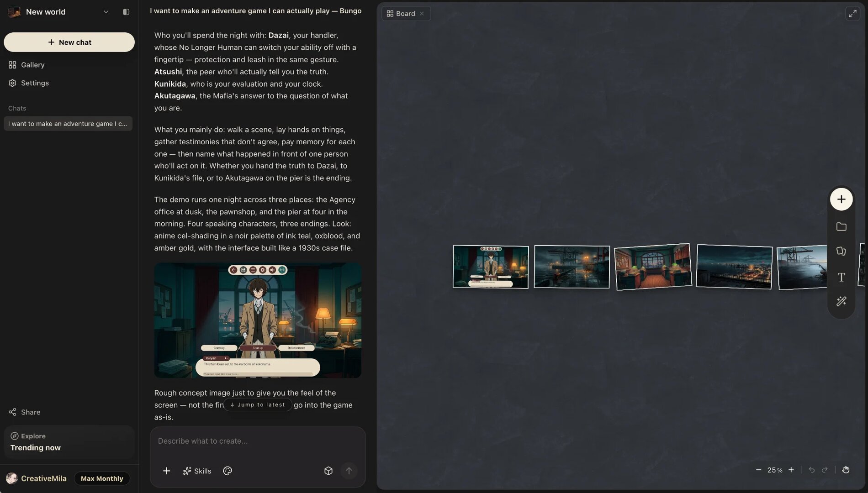Click the round plus add button on board toolbar
Screen dimensions: 868x493
[x=842, y=199]
